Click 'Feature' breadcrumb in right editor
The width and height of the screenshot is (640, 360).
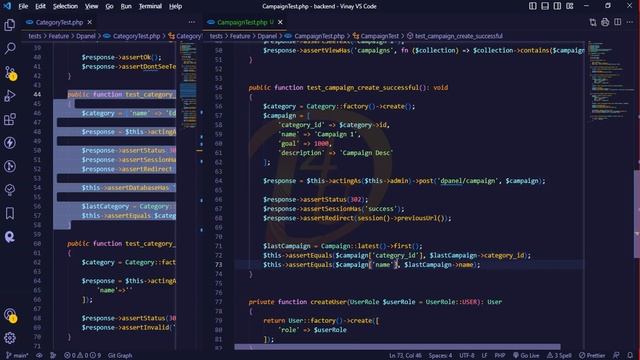pyautogui.click(x=240, y=36)
